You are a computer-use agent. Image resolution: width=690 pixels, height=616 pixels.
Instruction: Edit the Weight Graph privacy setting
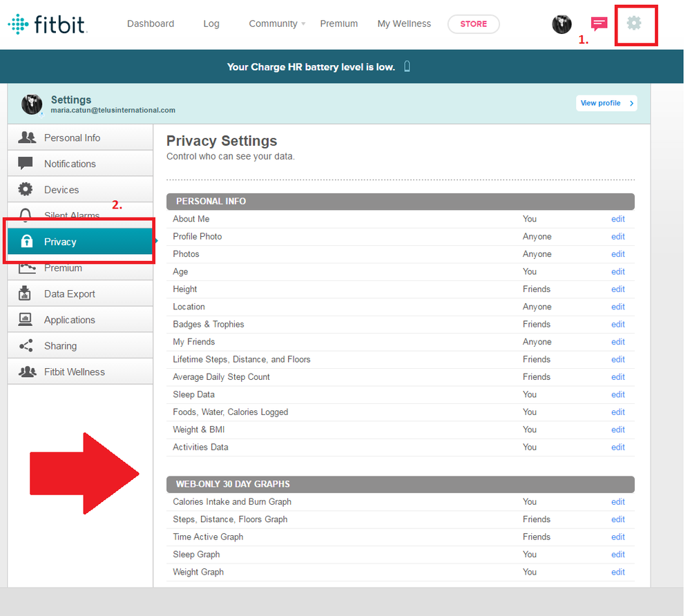point(618,572)
